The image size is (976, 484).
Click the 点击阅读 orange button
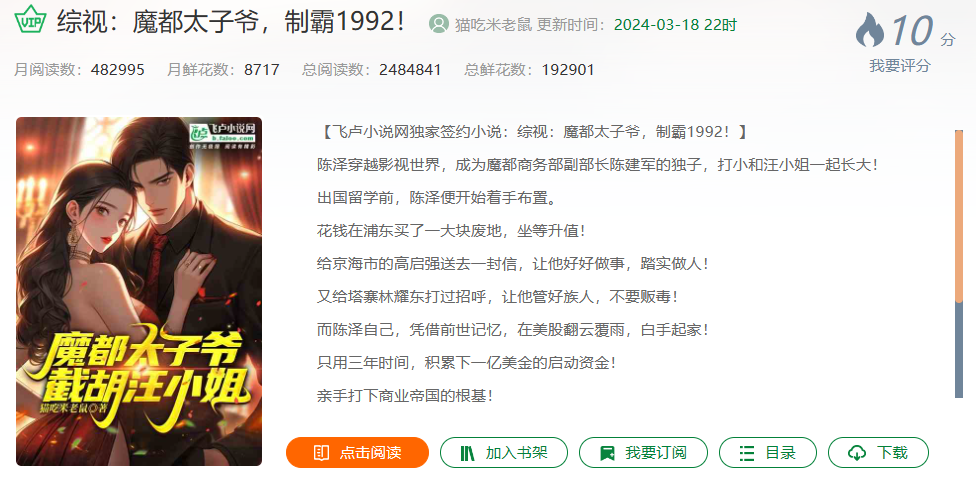[x=357, y=453]
